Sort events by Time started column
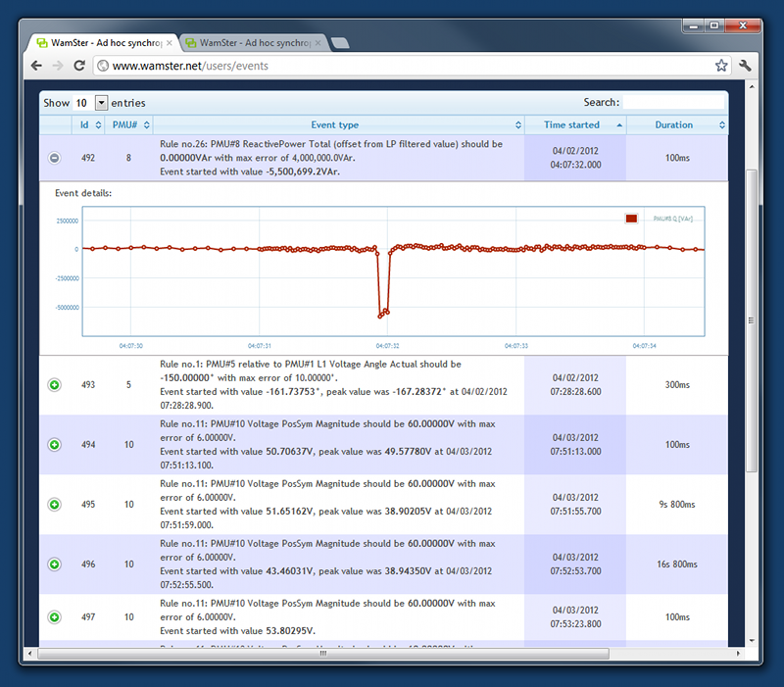784x687 pixels. (x=574, y=125)
